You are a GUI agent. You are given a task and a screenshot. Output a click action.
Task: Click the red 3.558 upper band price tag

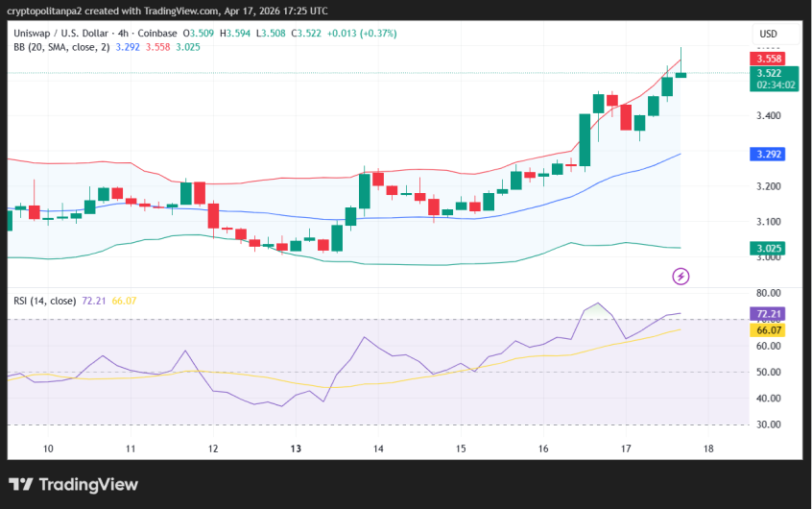pyautogui.click(x=768, y=59)
